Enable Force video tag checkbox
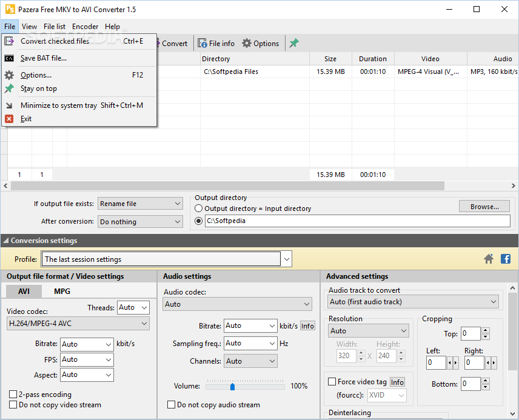 [332, 382]
